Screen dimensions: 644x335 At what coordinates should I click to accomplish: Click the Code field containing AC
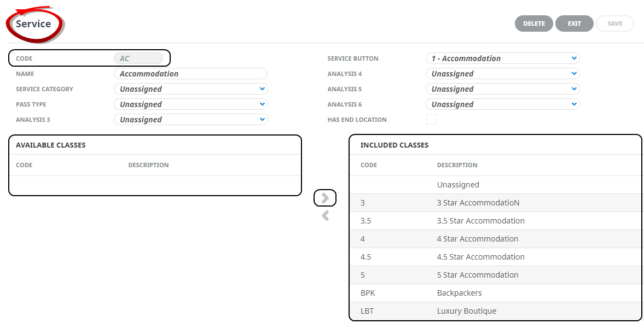tap(138, 58)
